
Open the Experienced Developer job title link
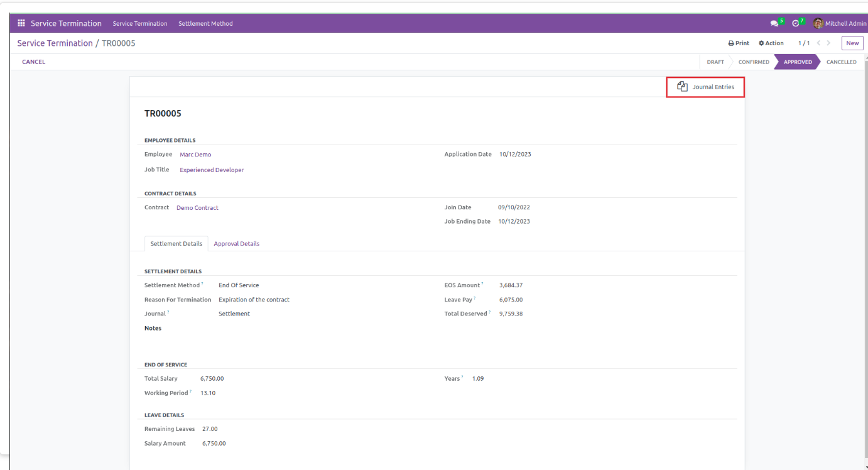tap(212, 170)
